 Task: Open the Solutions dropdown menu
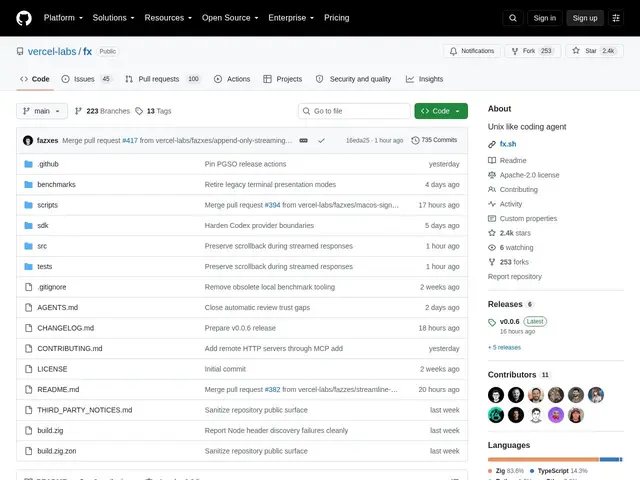(113, 18)
